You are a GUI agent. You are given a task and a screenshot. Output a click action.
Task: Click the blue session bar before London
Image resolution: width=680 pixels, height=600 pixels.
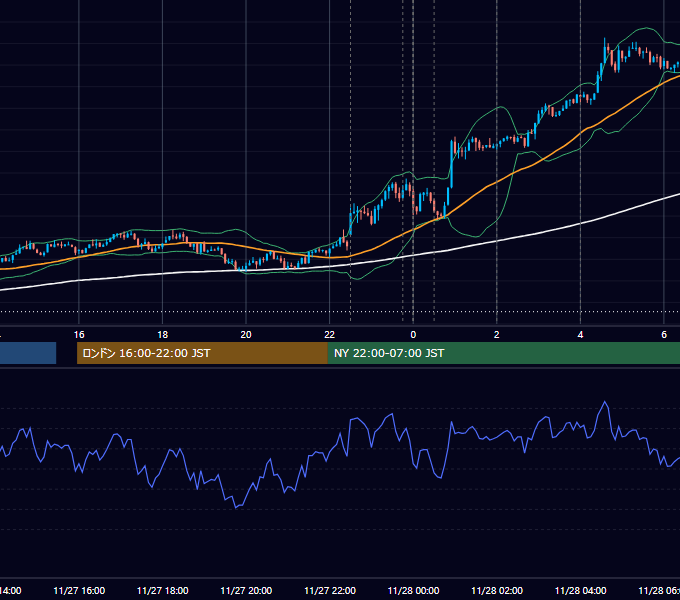[28, 353]
